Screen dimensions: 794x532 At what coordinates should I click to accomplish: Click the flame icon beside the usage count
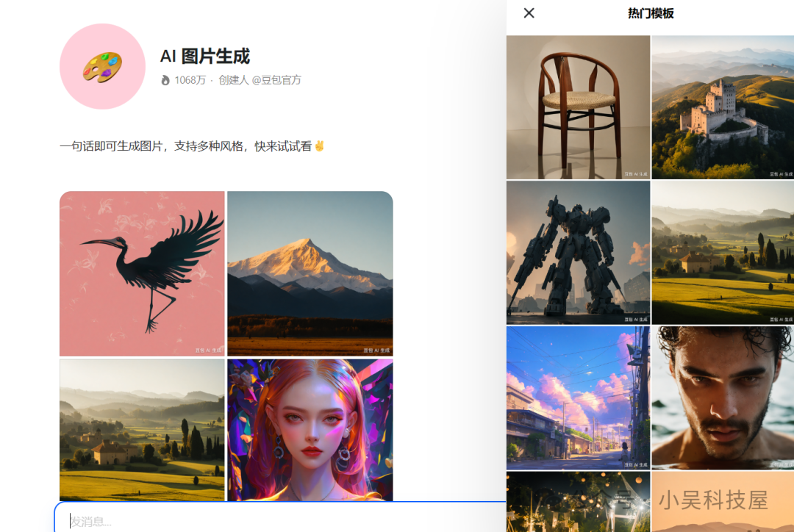[x=168, y=81]
